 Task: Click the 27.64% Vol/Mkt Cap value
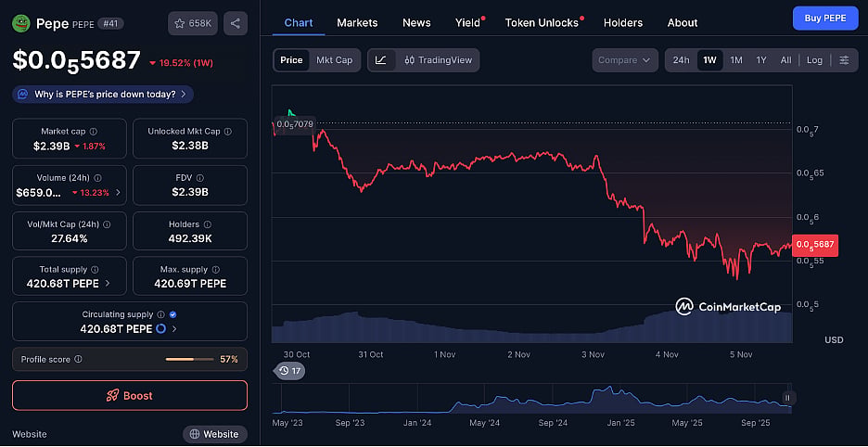pos(69,238)
